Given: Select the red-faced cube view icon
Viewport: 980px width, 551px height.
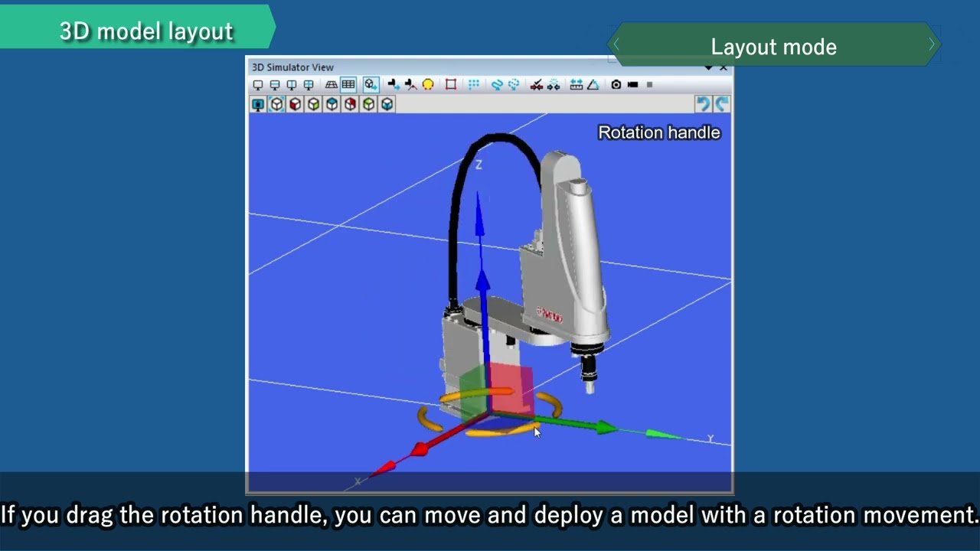Looking at the screenshot, I should [295, 104].
